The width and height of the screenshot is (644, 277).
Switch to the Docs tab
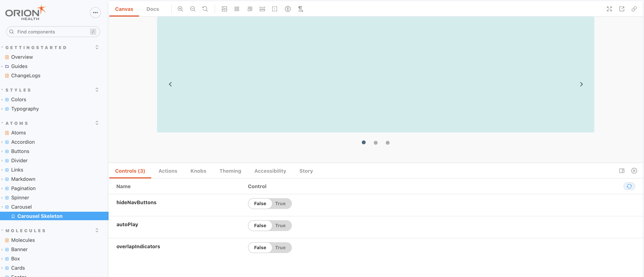[x=152, y=9]
